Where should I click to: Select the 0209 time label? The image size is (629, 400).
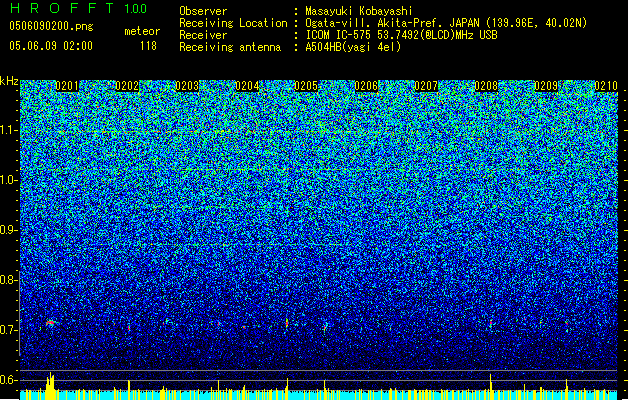point(546,86)
